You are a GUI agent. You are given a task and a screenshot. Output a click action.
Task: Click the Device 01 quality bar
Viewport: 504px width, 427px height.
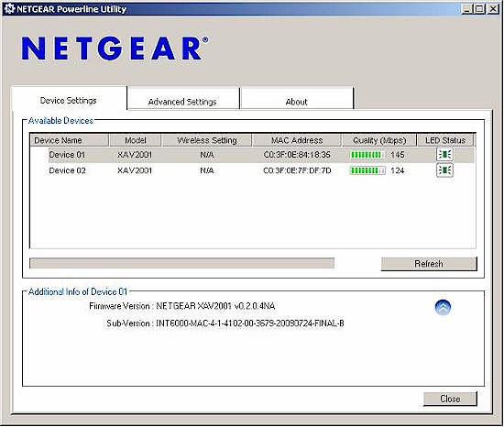pos(367,155)
